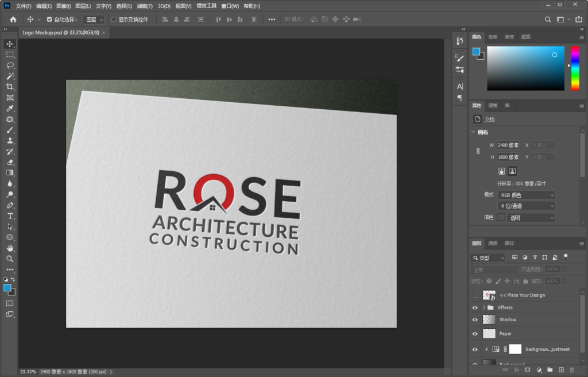588x377 pixels.
Task: Set canvas to landscape orientation
Action: coord(512,171)
